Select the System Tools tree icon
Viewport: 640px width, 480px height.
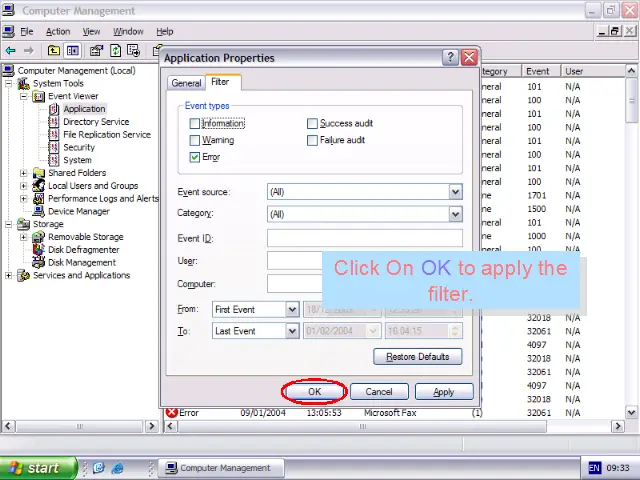click(x=24, y=84)
